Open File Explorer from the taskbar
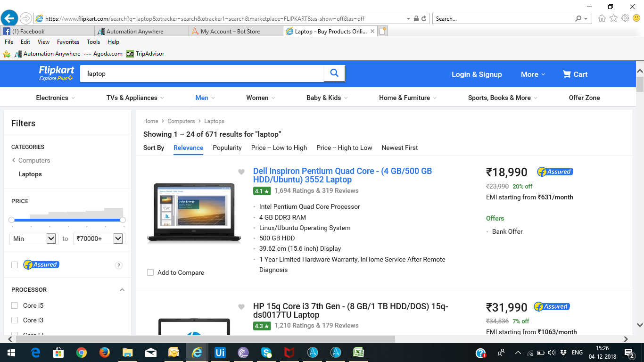This screenshot has width=644, height=362. tap(128, 353)
